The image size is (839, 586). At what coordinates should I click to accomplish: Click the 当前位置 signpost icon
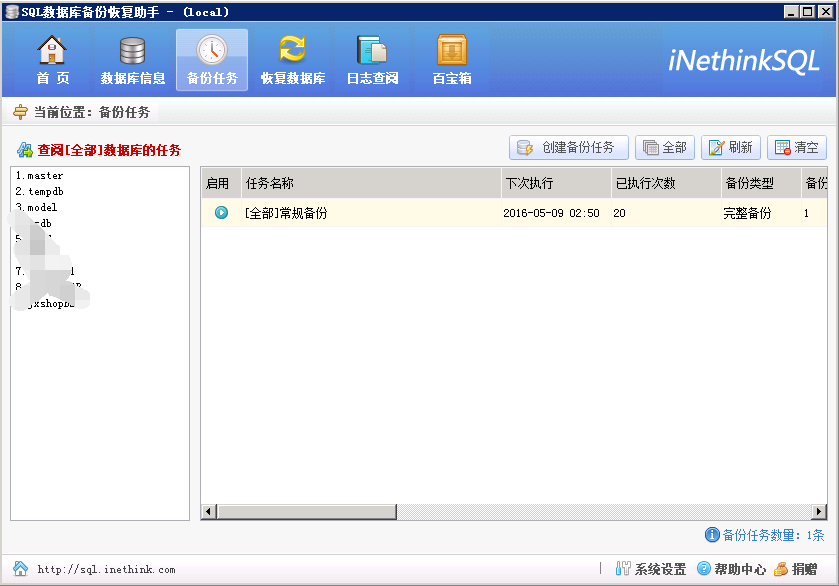[20, 112]
